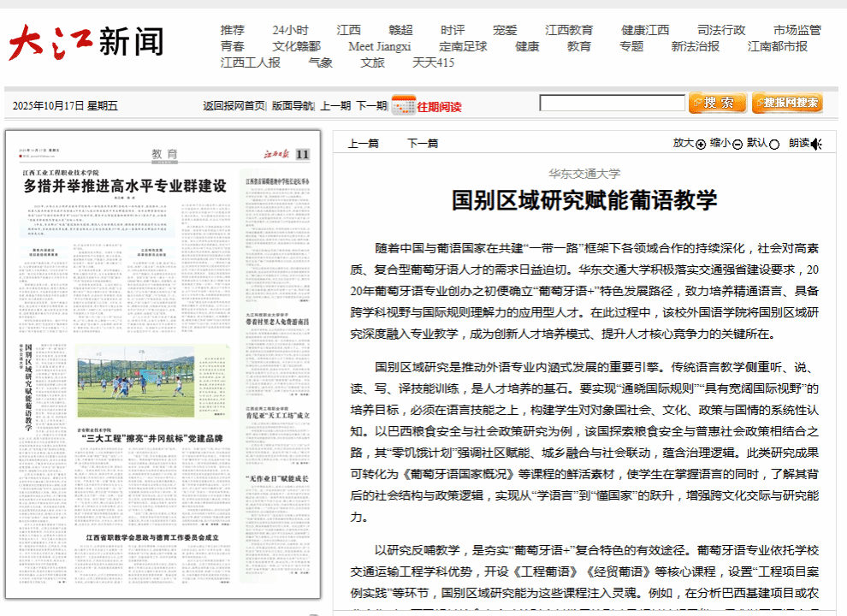This screenshot has height=616, width=847.
Task: Open previous article 上一篇
Action: [x=363, y=144]
